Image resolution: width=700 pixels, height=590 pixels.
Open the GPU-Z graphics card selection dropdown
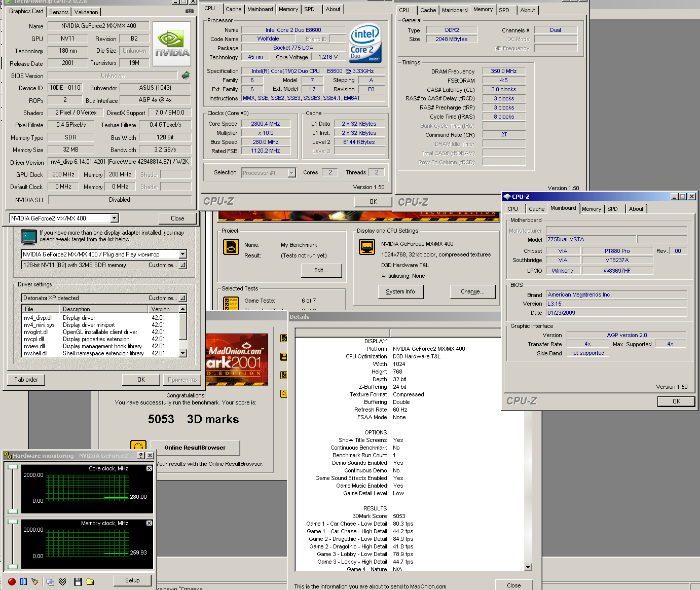[114, 218]
